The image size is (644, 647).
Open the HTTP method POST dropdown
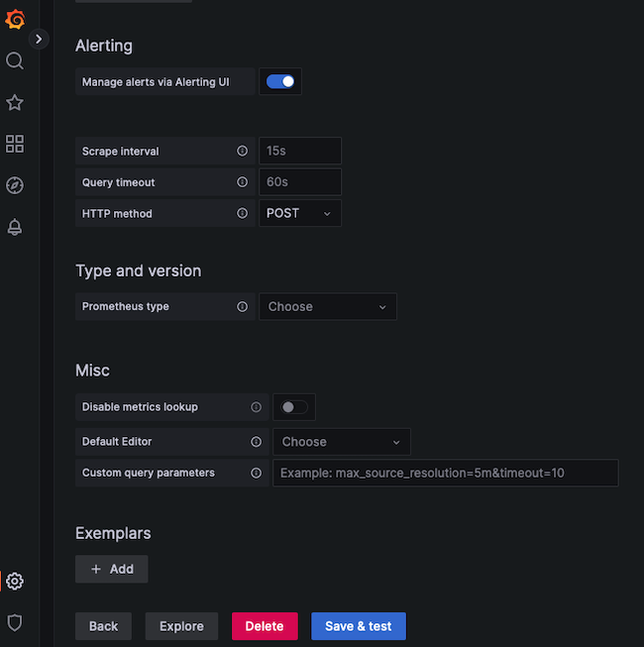300,213
